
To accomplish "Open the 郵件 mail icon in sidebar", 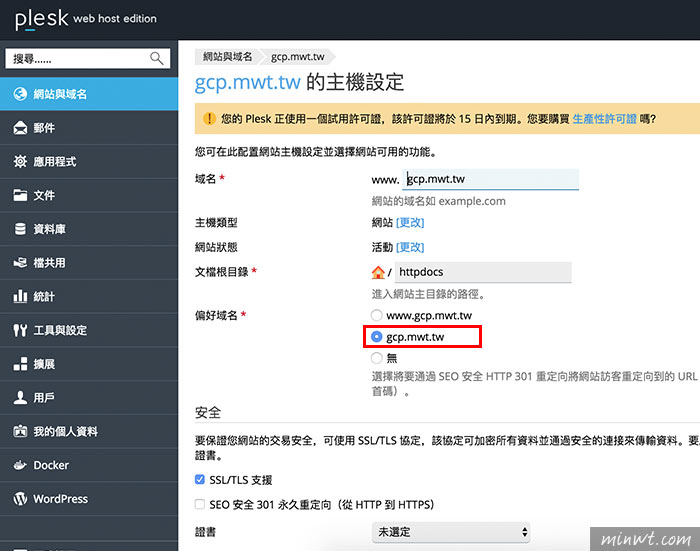I will coord(20,128).
